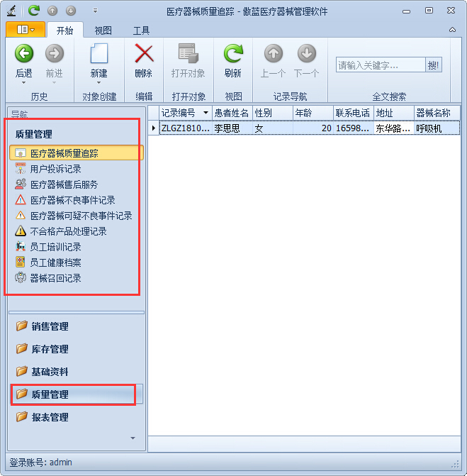Viewport: 467px width, 476px height.
Task: Click the New (新建) document icon
Action: pos(99,54)
